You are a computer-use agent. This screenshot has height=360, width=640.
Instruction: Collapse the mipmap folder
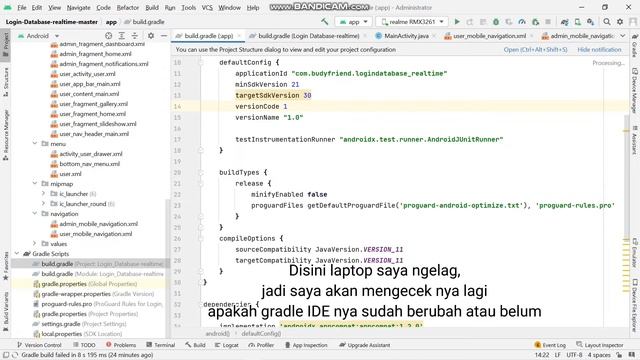[x=35, y=184]
